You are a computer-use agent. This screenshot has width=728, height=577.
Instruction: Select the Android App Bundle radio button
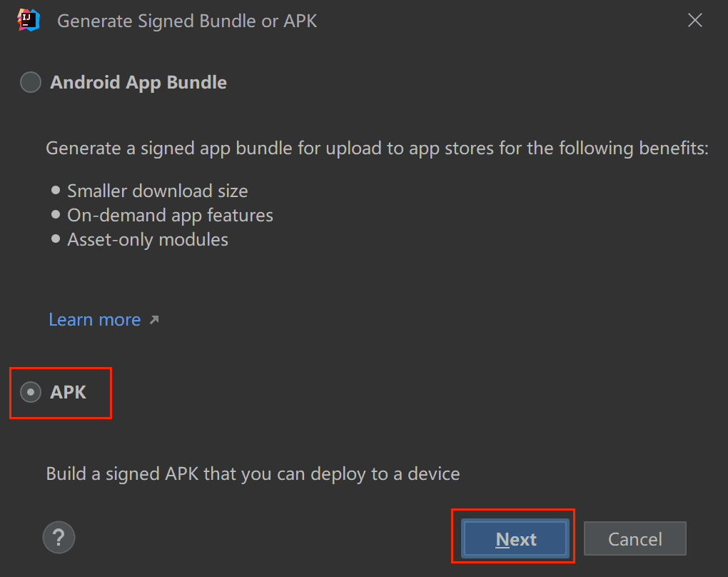click(x=31, y=82)
